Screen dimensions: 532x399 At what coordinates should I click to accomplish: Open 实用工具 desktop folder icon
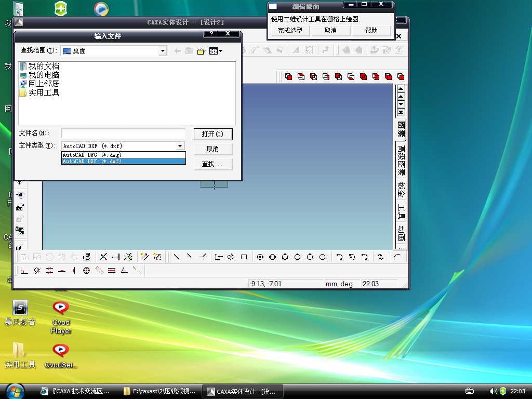coord(20,355)
